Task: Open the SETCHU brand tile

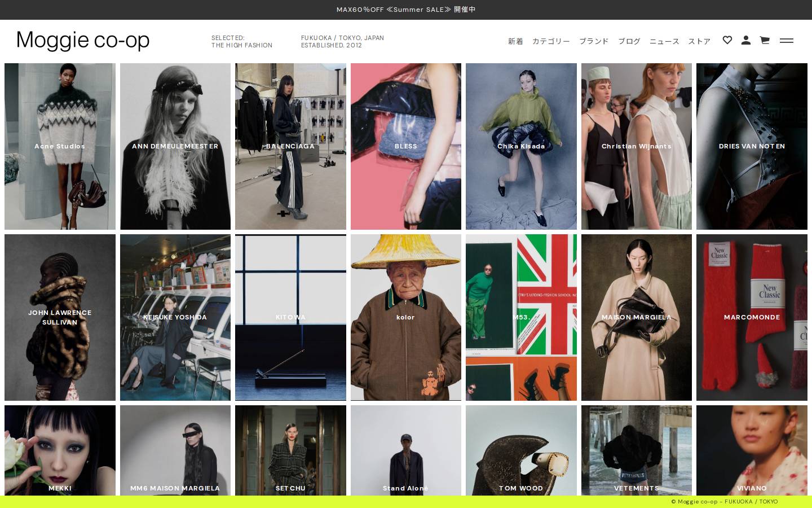Action: click(290, 450)
